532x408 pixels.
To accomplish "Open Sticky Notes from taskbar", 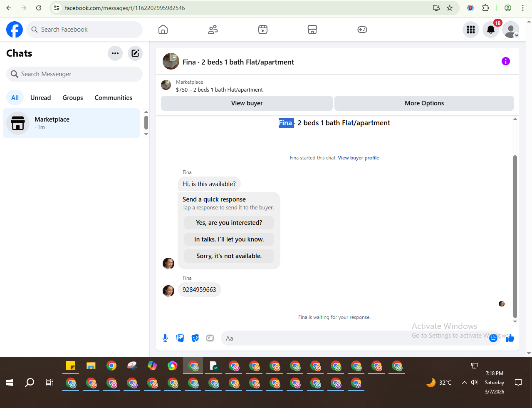I will coord(71,366).
